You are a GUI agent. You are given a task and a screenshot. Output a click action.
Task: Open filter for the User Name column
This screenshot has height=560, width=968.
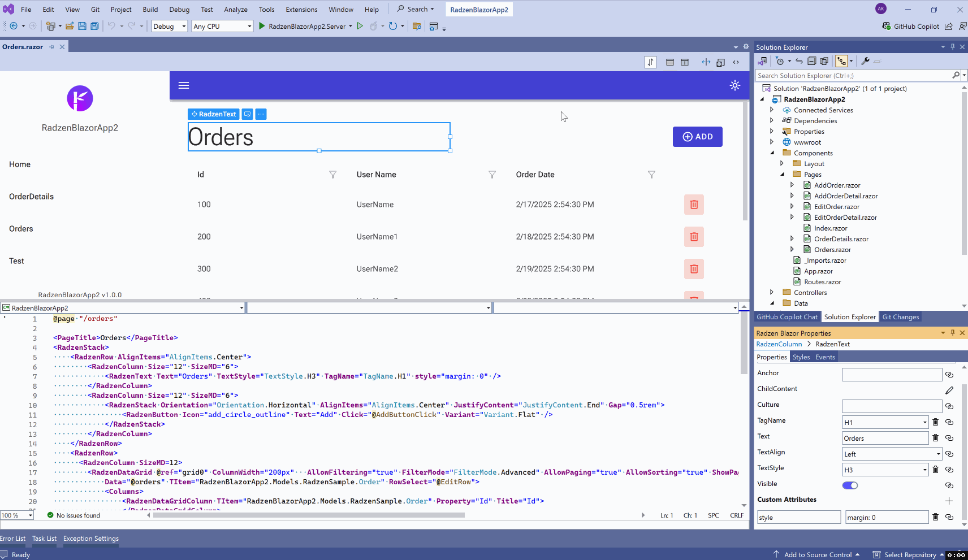492,175
